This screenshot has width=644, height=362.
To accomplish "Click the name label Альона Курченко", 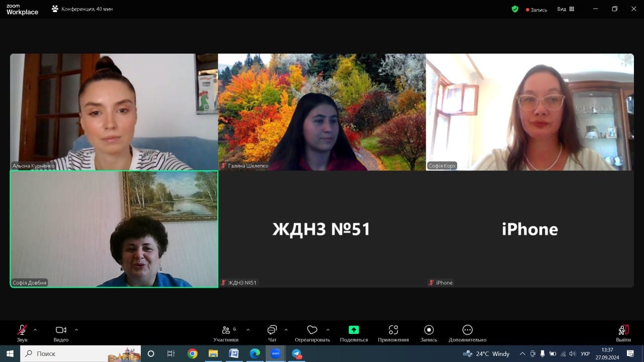I will (x=33, y=165).
